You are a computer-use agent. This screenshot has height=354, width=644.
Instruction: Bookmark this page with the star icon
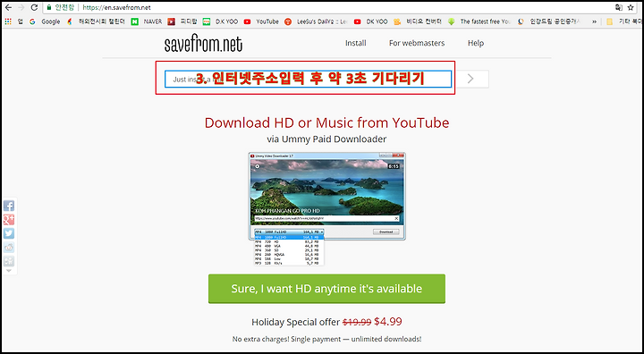[631, 7]
